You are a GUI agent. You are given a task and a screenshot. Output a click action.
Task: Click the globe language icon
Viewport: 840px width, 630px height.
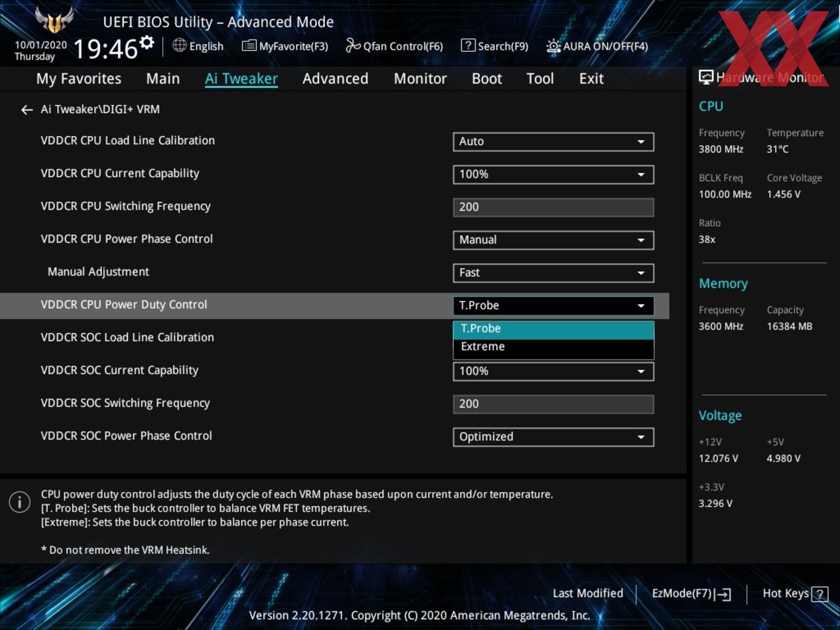click(x=179, y=45)
